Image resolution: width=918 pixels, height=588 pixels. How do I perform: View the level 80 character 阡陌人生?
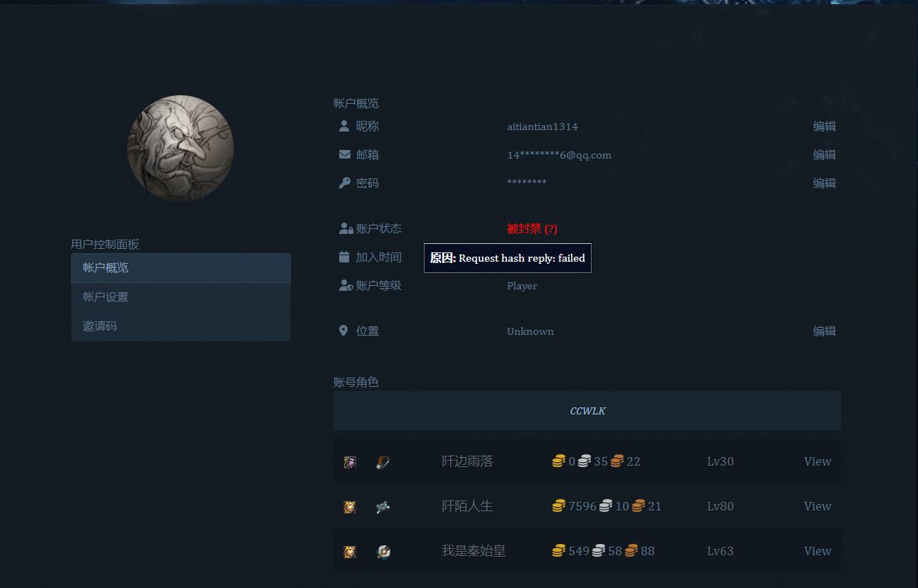coord(817,506)
